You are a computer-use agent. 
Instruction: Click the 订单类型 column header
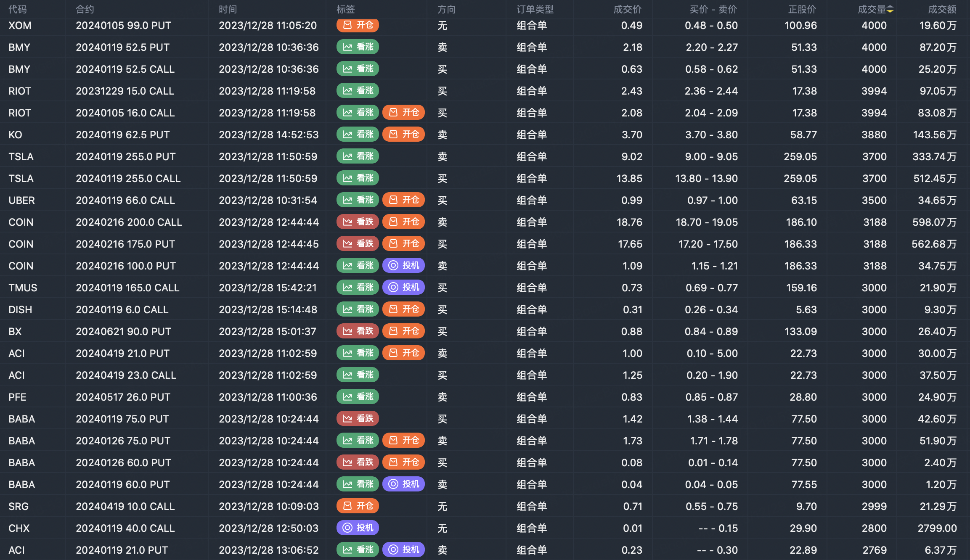(x=535, y=9)
